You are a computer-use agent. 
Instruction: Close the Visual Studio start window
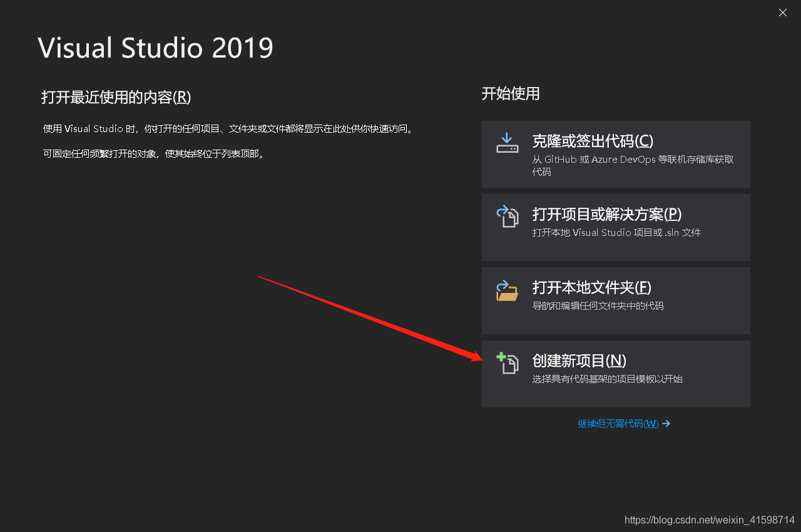[782, 13]
